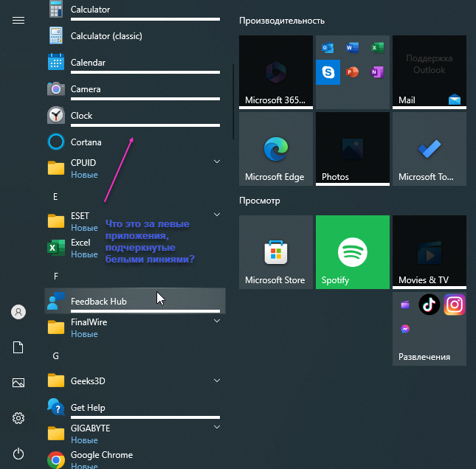Expand the GIGABYTE folder chevron
476x469 pixels.
tap(217, 427)
